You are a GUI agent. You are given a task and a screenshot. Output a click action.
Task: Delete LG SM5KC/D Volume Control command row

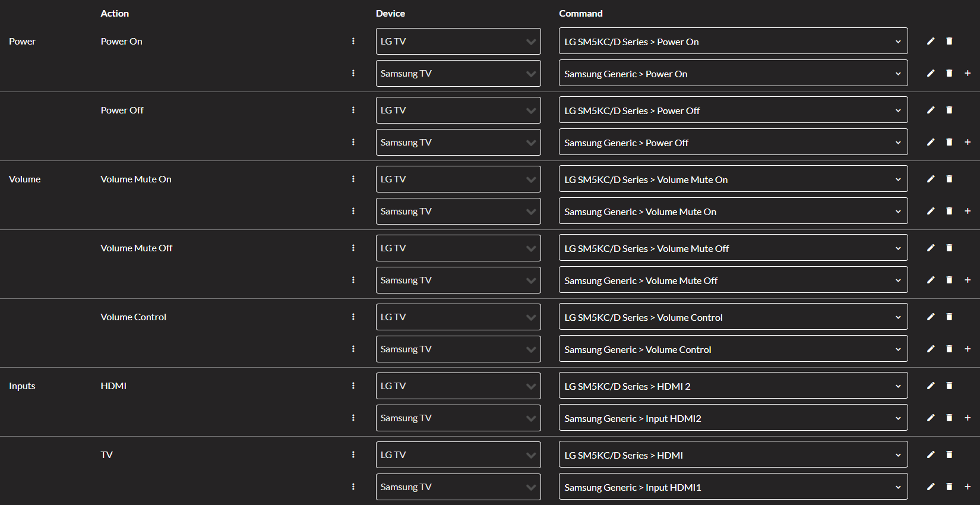click(949, 317)
